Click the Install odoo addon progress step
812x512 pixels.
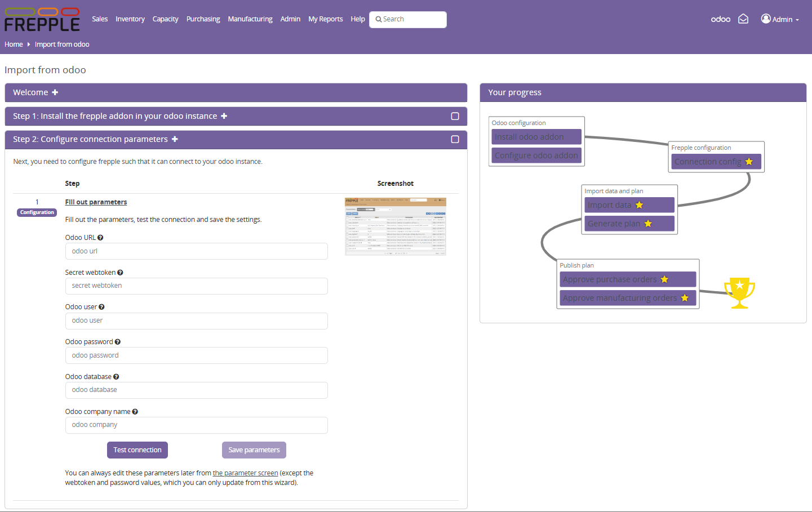click(538, 137)
